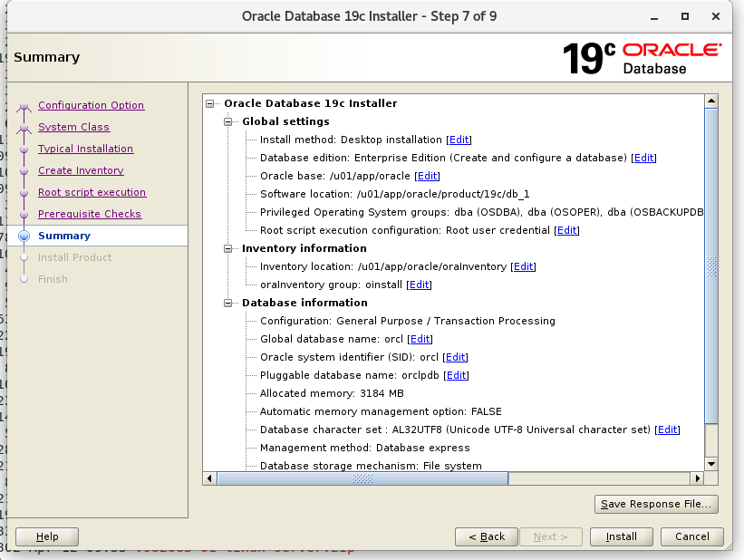744x560 pixels.
Task: Minimize the installer window
Action: [654, 16]
